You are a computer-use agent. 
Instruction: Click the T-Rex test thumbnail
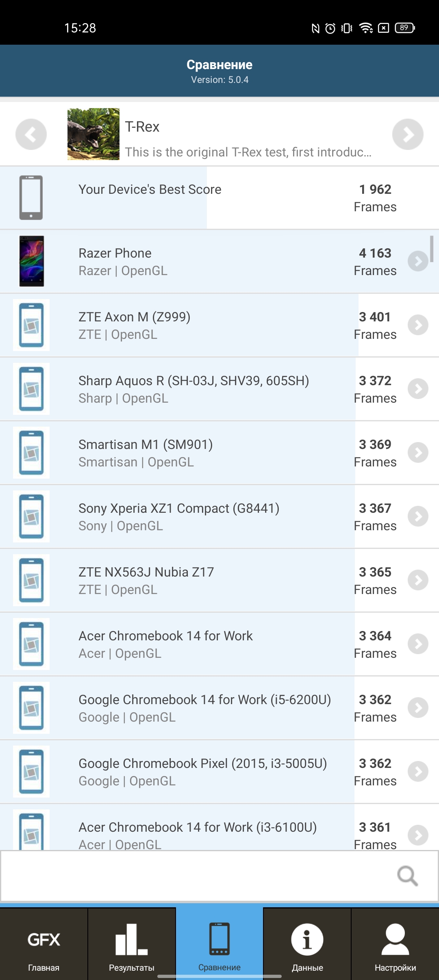pos(93,134)
